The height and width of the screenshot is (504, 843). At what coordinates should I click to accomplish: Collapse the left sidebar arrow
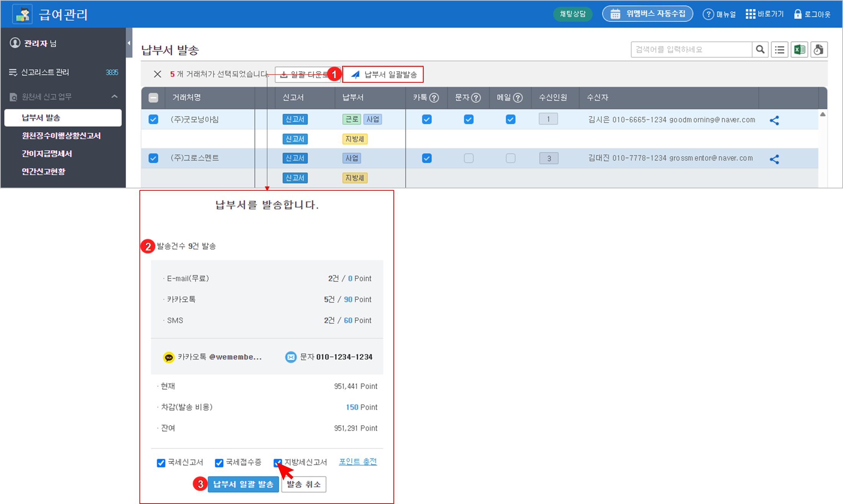[x=129, y=43]
